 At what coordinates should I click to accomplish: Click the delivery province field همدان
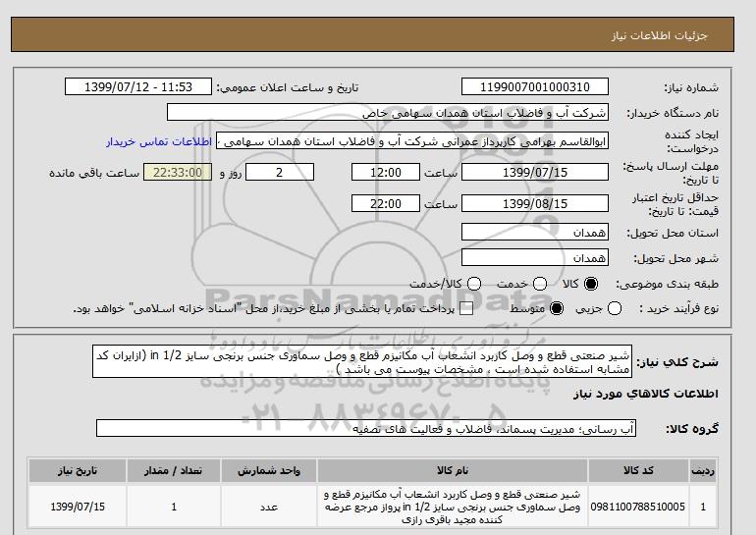(x=535, y=232)
